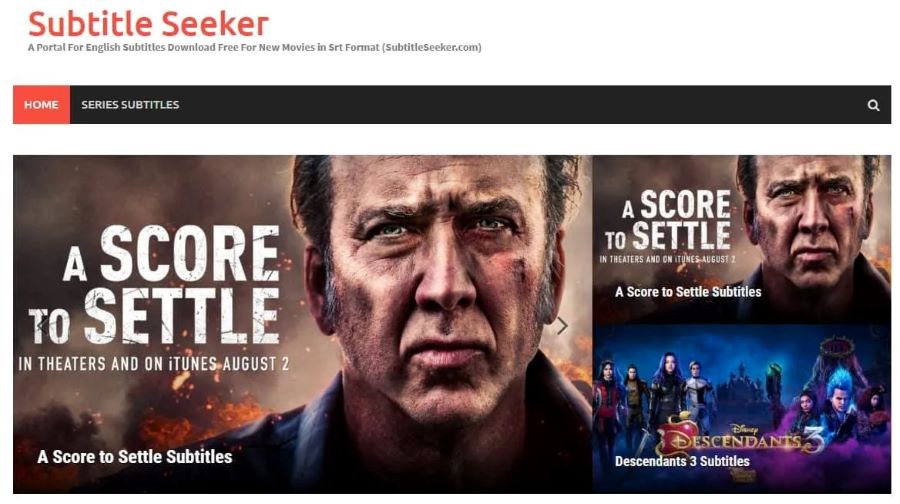Select the small A Score to Settle thumbnail tile
Screen dimensions: 900x504
(742, 239)
